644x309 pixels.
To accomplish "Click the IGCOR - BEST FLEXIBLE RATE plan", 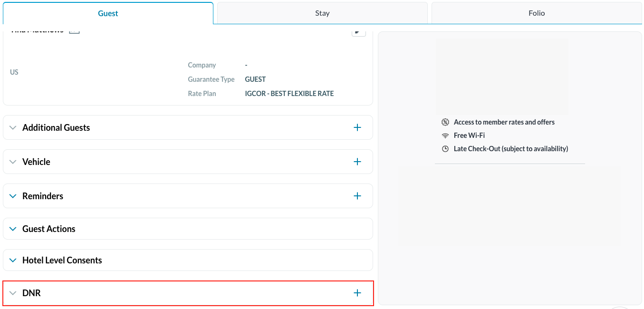I will 289,94.
